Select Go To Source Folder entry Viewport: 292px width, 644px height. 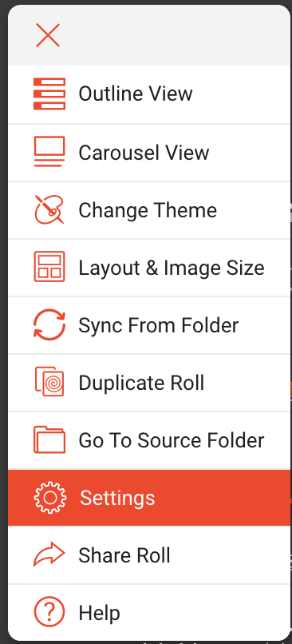pyautogui.click(x=149, y=440)
